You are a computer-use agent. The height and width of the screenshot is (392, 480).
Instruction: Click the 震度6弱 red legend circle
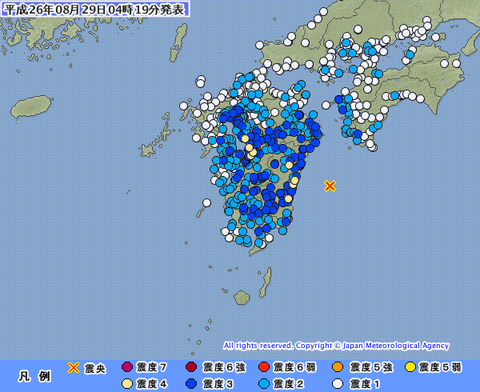[x=264, y=367]
